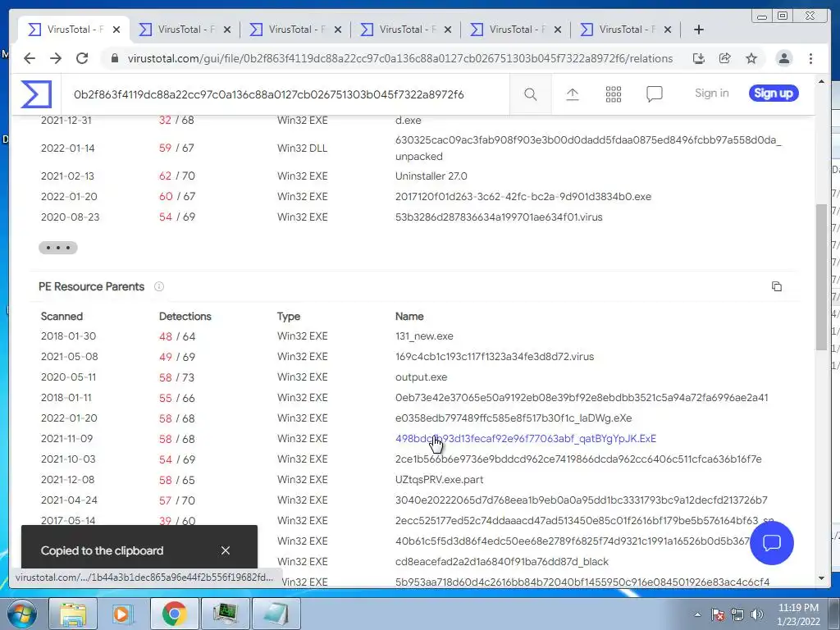Go back in Chrome

pyautogui.click(x=30, y=58)
